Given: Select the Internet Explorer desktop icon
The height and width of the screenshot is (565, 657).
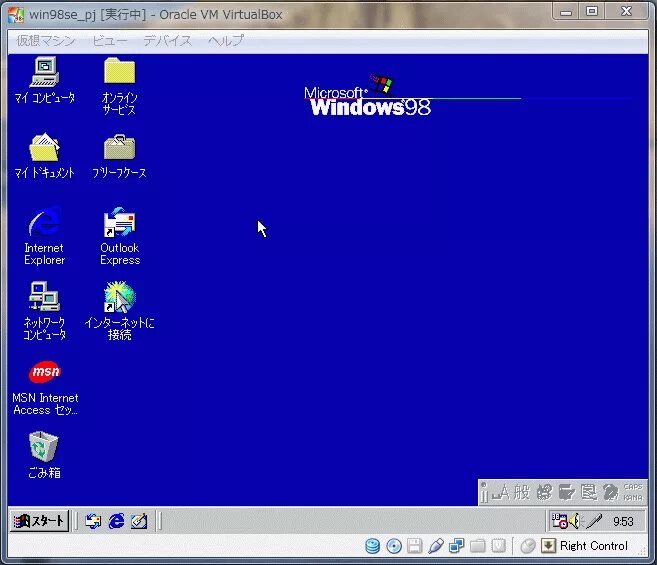Looking at the screenshot, I should click(x=44, y=222).
